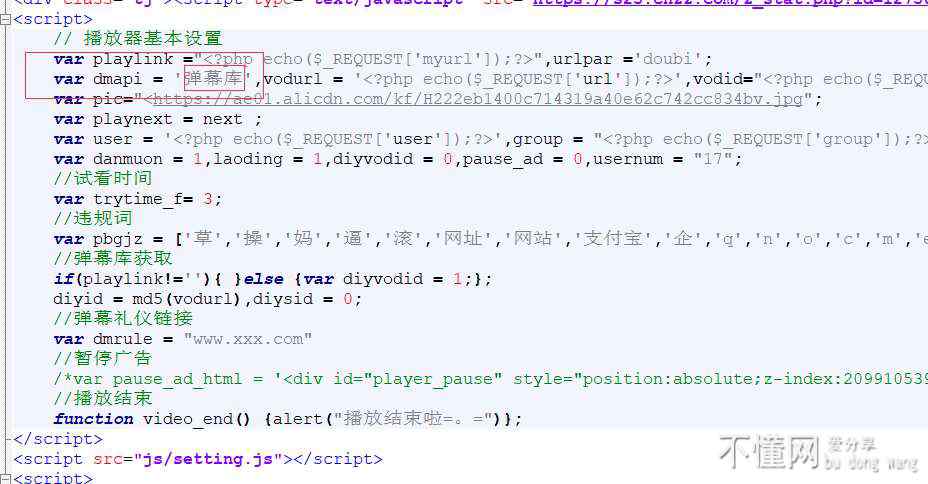Click the 'dmrule' variable name
The image size is (928, 484).
[123, 339]
